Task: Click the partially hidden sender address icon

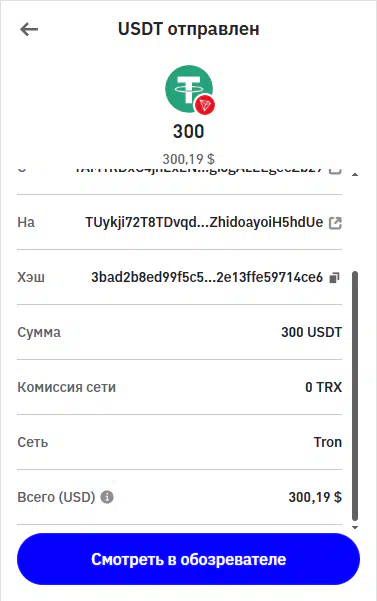Action: click(x=335, y=170)
